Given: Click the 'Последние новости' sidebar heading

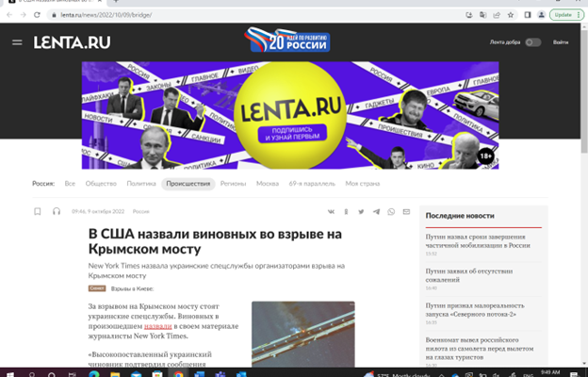Looking at the screenshot, I should coord(460,216).
